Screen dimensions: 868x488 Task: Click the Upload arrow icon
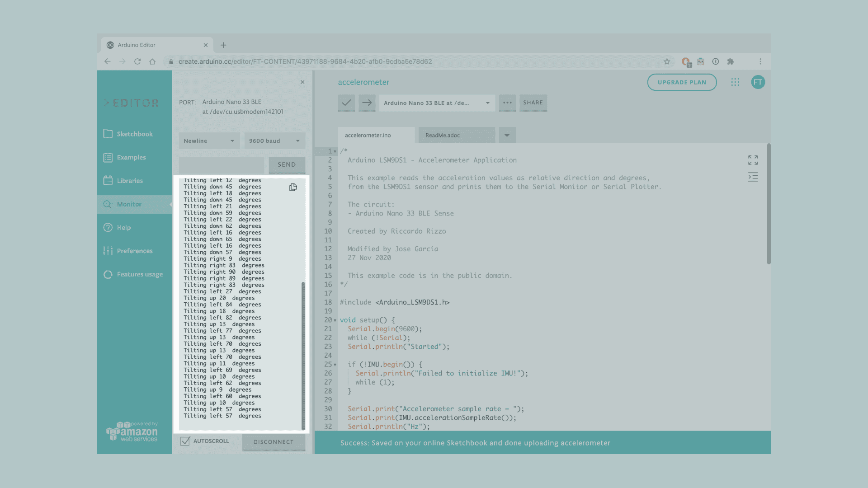(x=367, y=103)
